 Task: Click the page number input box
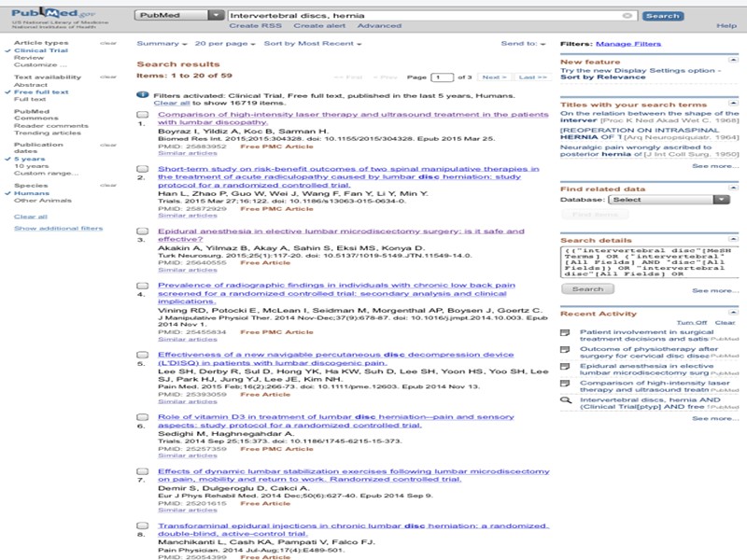coord(442,77)
